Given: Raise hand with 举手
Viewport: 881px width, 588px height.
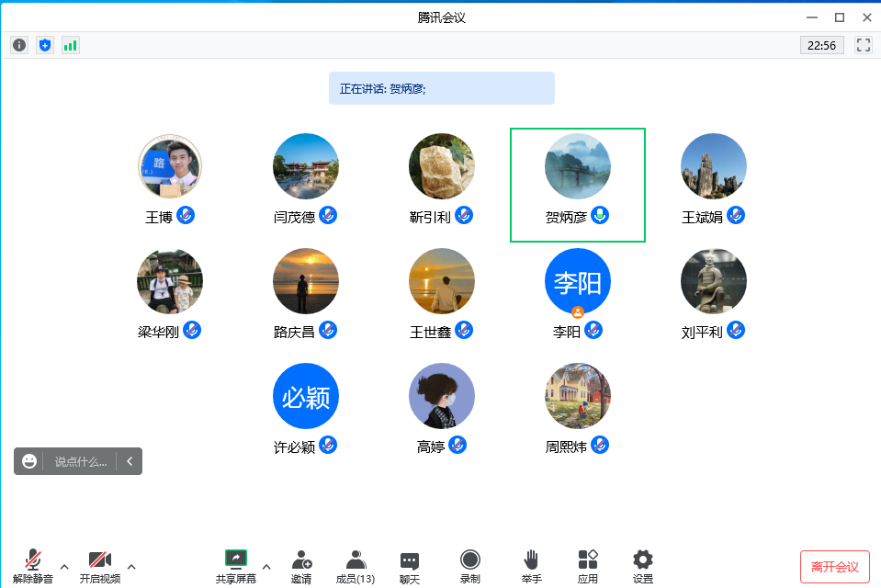Looking at the screenshot, I should tap(531, 566).
